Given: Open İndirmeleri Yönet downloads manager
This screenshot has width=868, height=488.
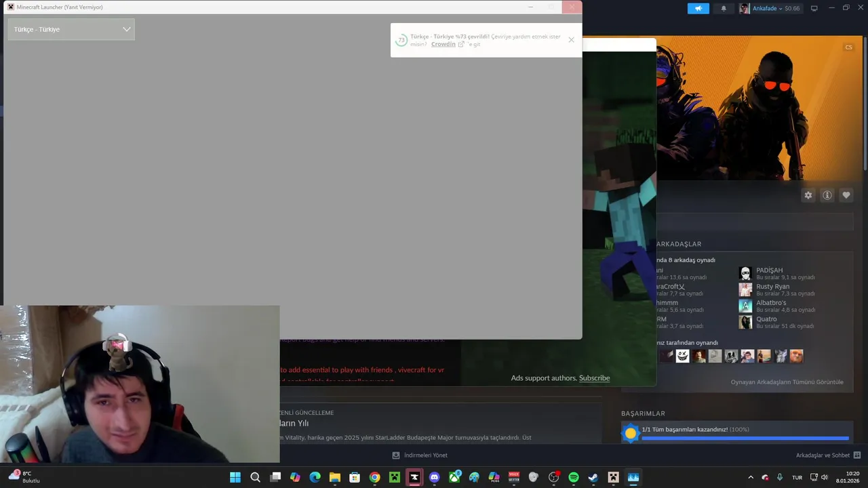Looking at the screenshot, I should tap(420, 455).
